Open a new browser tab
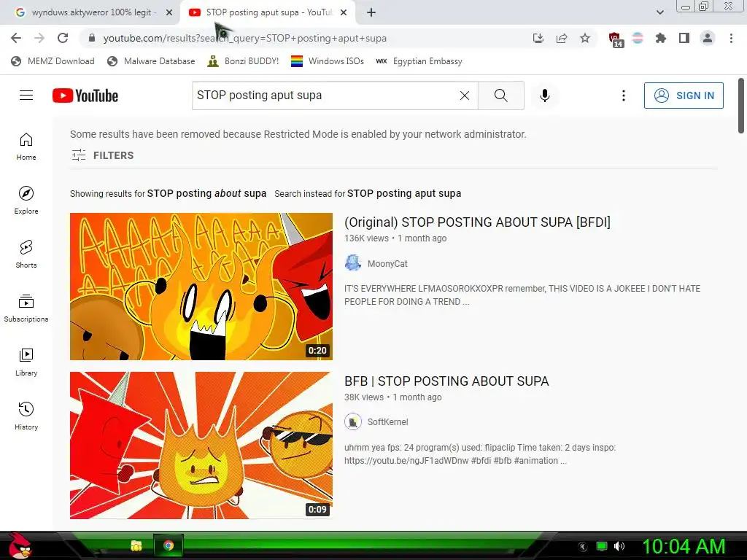Screen dimensions: 747x560 tap(371, 12)
